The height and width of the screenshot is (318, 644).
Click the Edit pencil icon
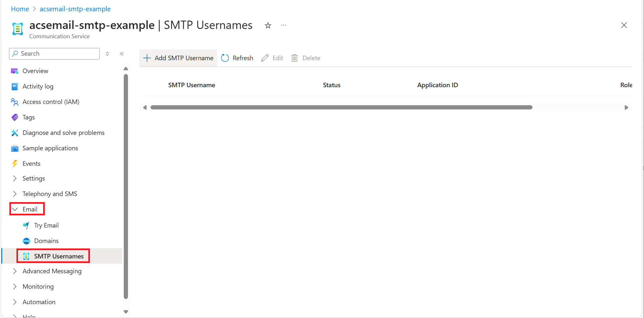[x=265, y=58]
